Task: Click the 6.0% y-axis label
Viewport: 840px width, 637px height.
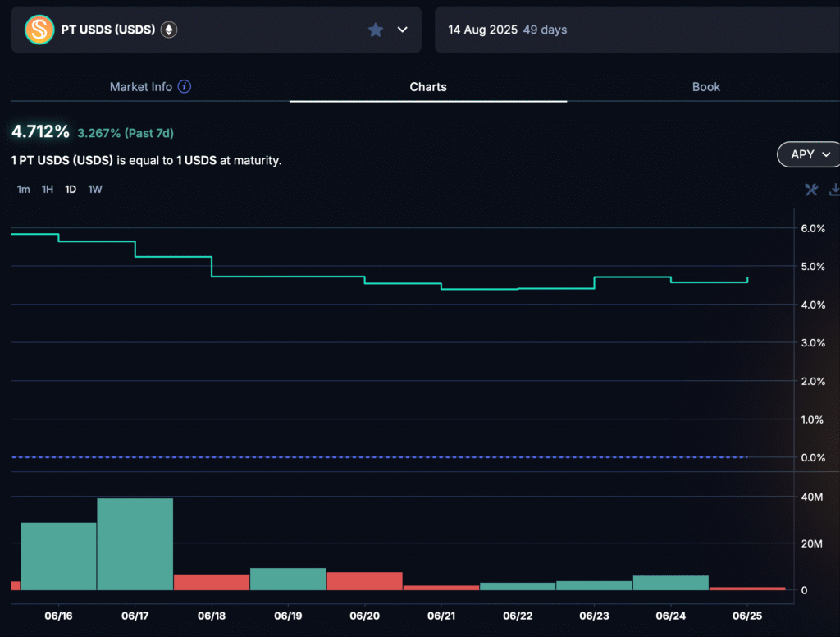Action: [813, 228]
